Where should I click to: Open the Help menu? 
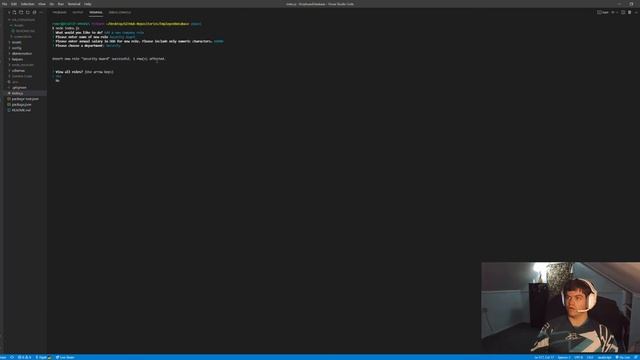[87, 4]
